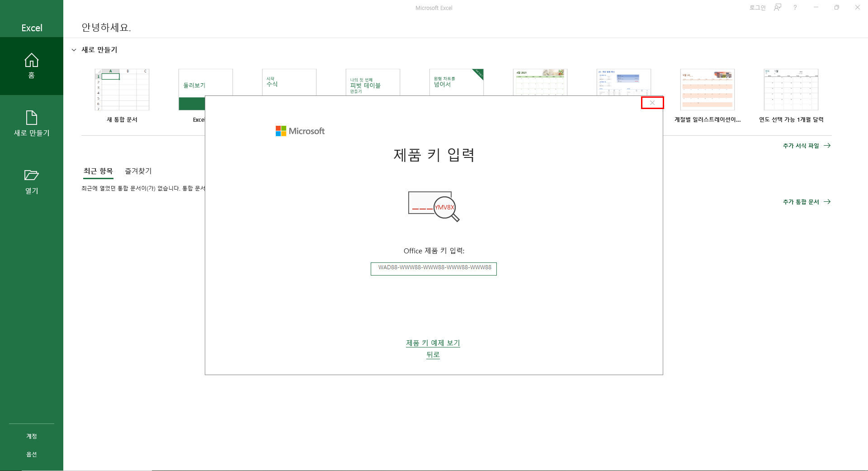
Task: Click the Microsoft logo in dialog
Action: tap(300, 131)
